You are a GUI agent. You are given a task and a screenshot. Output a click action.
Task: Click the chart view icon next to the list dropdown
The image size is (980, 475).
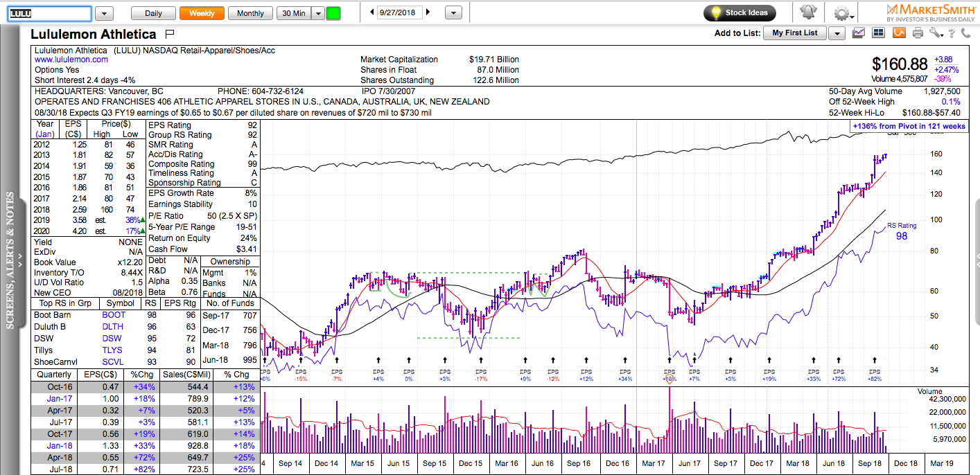pos(859,33)
